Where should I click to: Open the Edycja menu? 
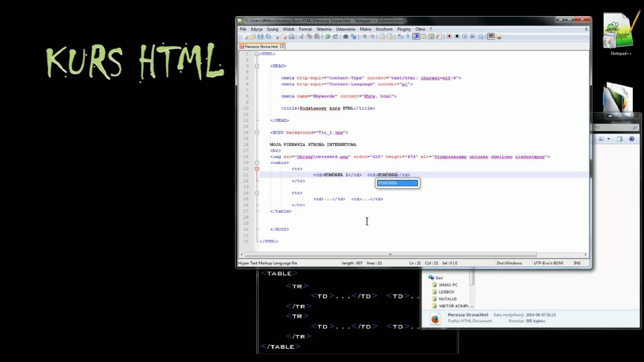point(257,29)
